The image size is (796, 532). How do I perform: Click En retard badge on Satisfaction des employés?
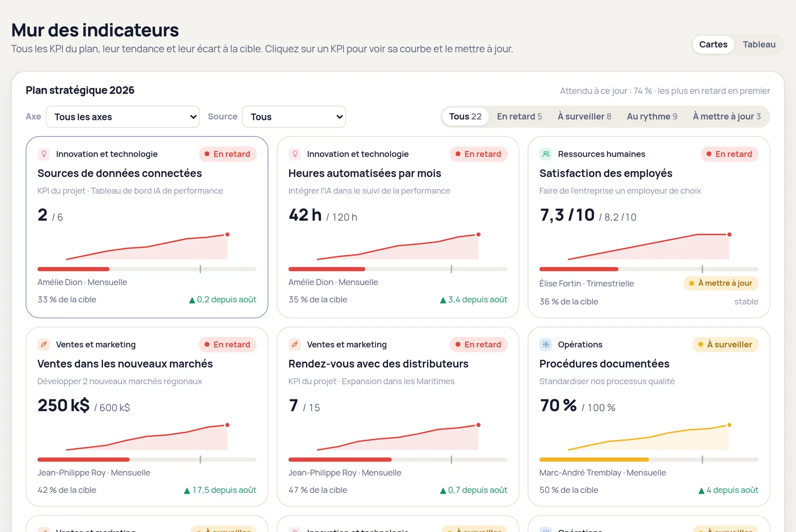pos(730,154)
